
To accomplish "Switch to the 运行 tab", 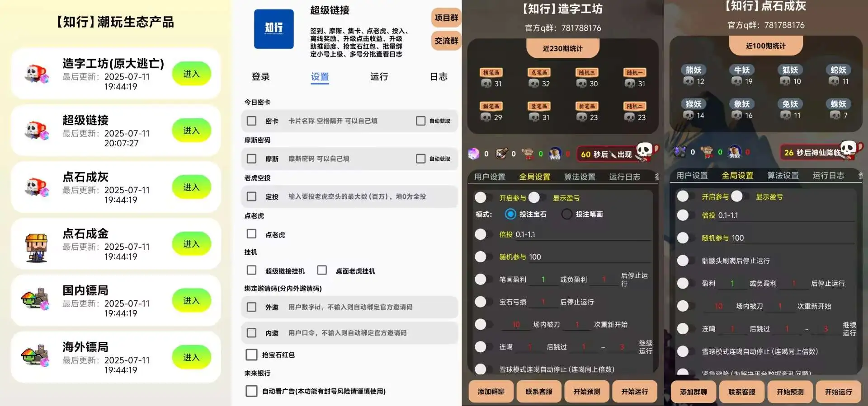I will [x=379, y=77].
